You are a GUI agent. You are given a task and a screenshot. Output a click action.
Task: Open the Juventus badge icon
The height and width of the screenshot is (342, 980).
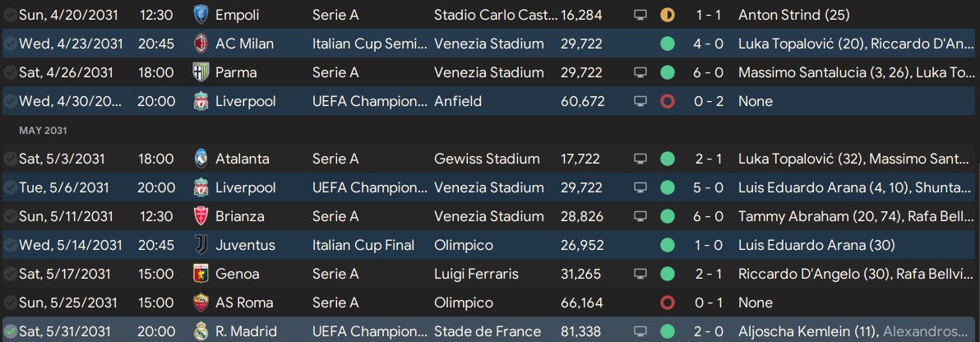click(200, 245)
